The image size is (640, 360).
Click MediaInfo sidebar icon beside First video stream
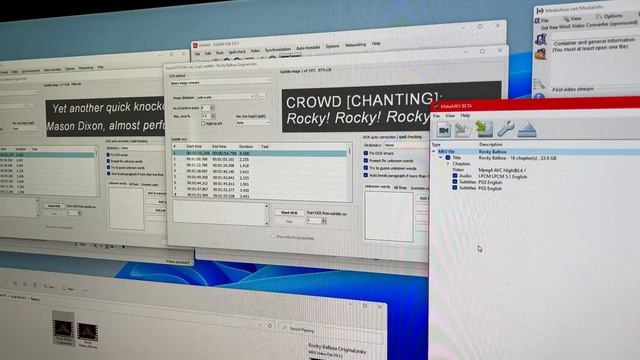(539, 84)
